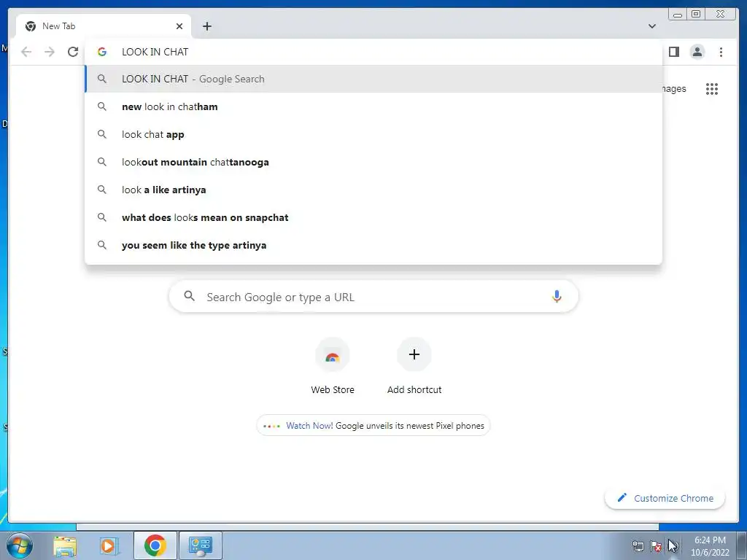This screenshot has height=560, width=747.
Task: Select 'you seem like the type artinya'
Action: [x=373, y=245]
